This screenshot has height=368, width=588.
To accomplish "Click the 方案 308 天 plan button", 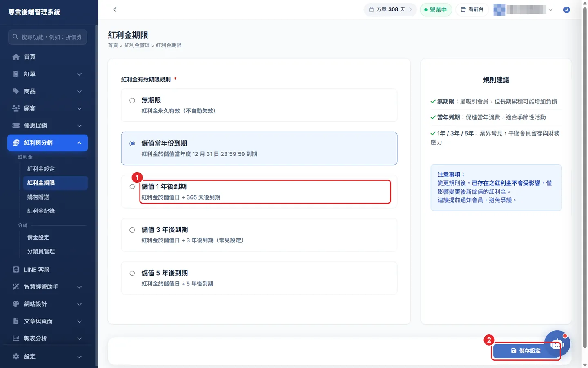I will [390, 9].
